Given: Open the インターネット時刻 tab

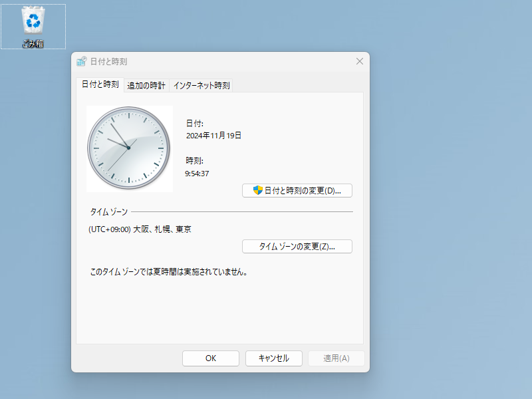Looking at the screenshot, I should (x=201, y=85).
